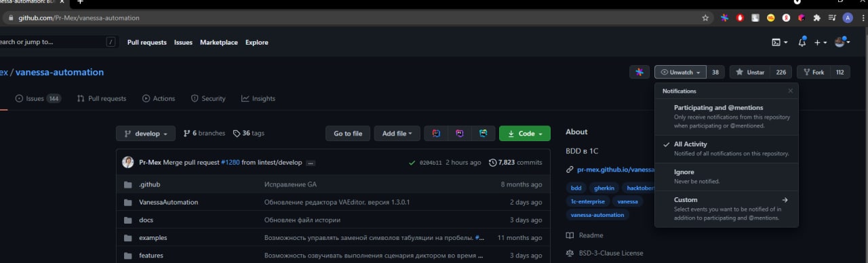
Task: Open the Add file dropdown
Action: tap(397, 134)
